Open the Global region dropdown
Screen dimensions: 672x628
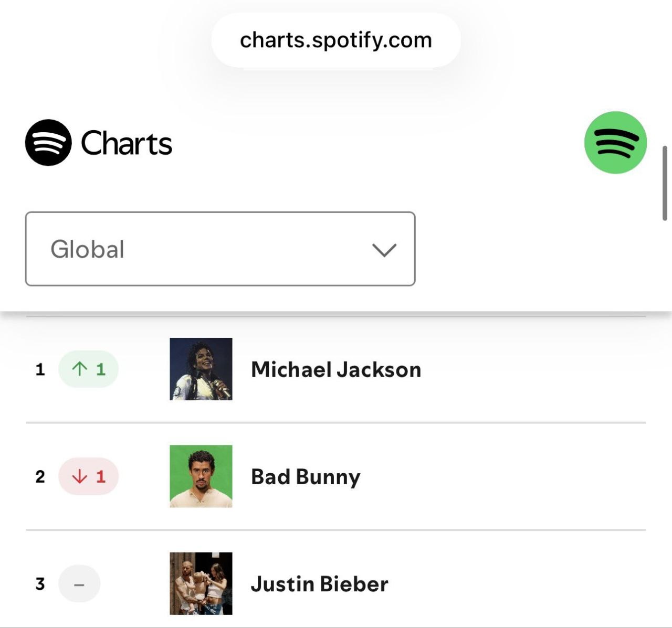220,249
